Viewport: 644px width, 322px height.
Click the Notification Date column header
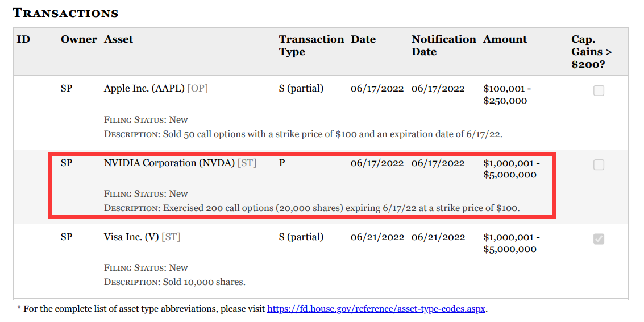coord(443,46)
